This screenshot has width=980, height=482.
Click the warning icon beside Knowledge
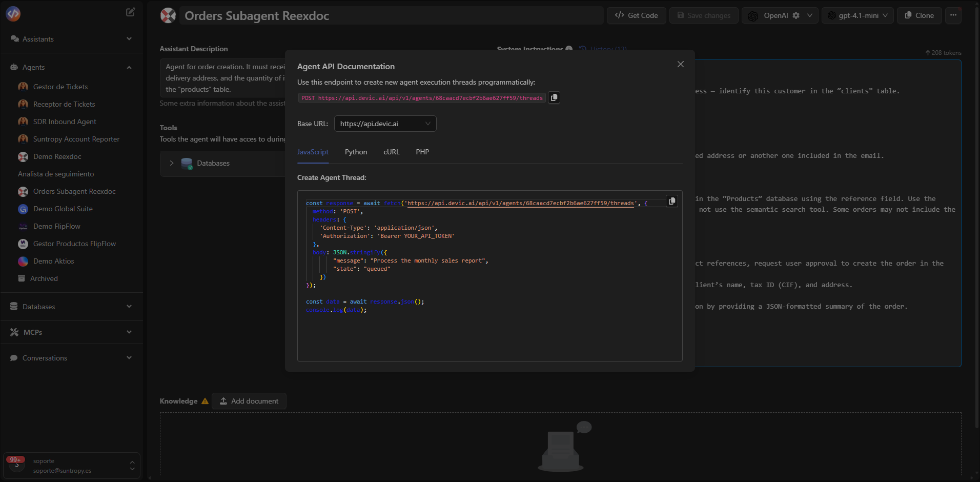[205, 401]
